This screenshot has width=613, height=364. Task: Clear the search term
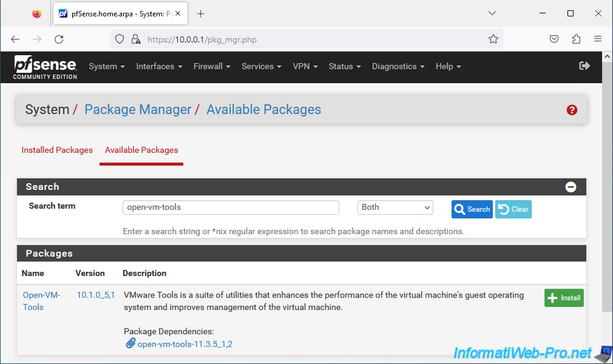513,209
